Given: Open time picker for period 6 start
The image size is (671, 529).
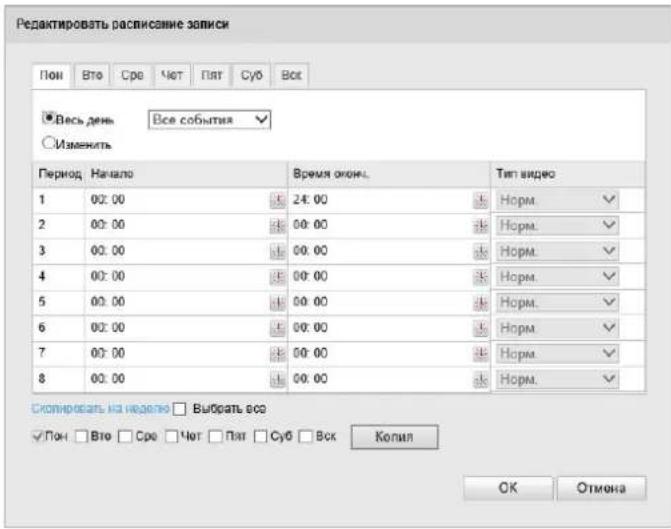Looking at the screenshot, I should pos(278,328).
